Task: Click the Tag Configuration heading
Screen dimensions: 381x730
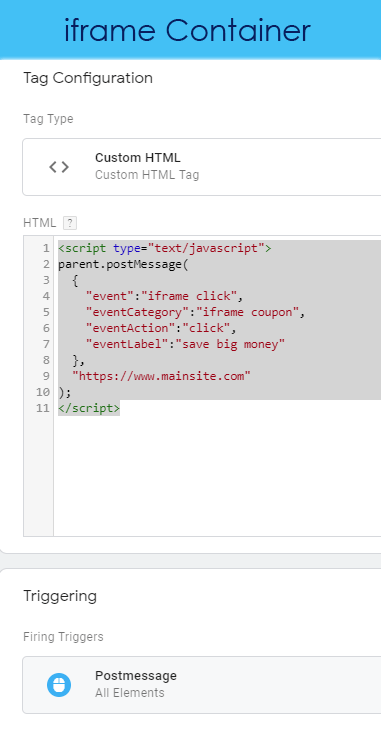Action: 88,78
